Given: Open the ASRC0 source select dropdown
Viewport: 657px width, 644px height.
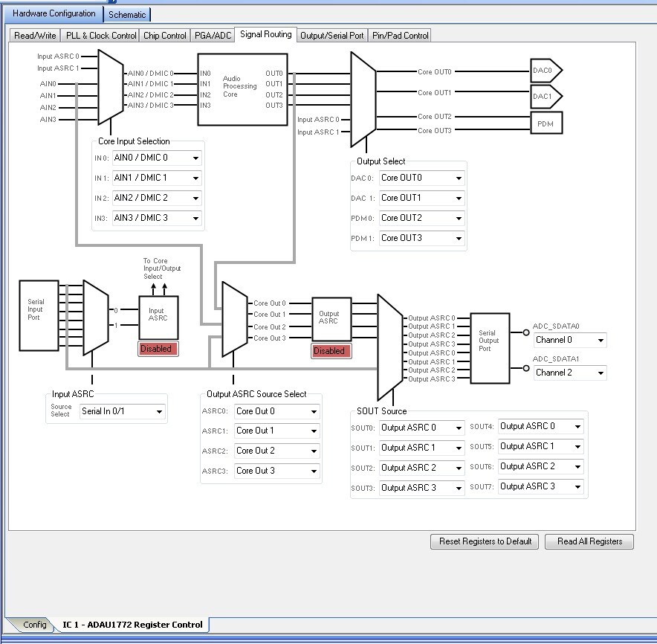Looking at the screenshot, I should (277, 411).
